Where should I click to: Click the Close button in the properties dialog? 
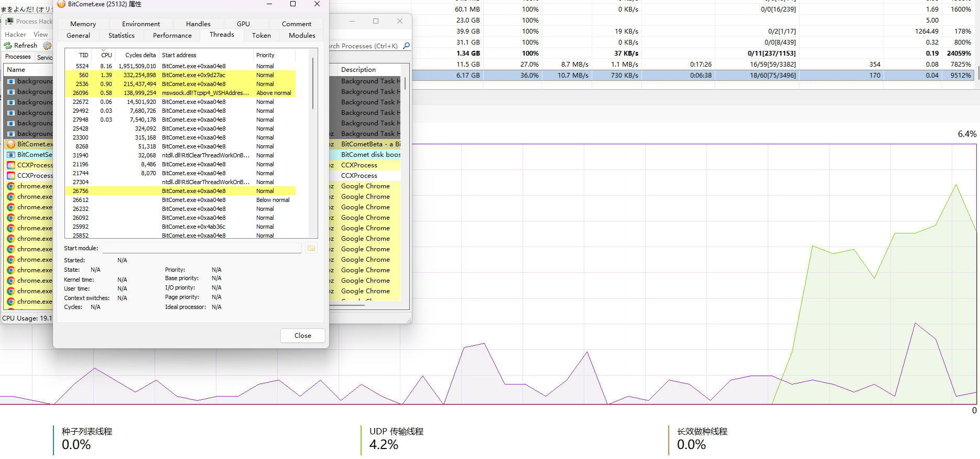pos(303,336)
